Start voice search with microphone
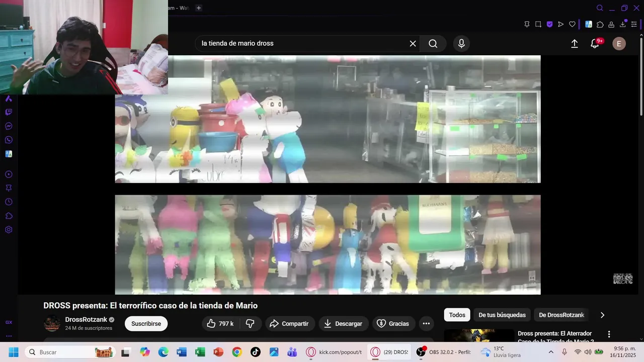The width and height of the screenshot is (644, 362). [461, 44]
